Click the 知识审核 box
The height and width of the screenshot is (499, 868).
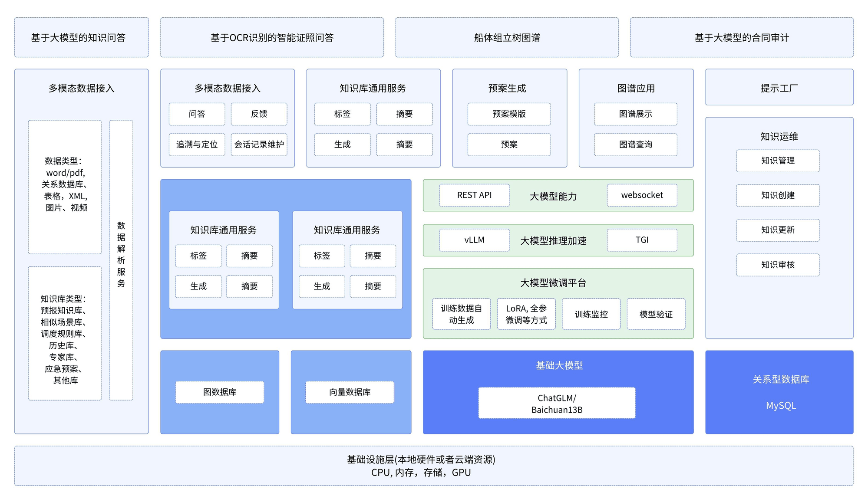click(778, 265)
